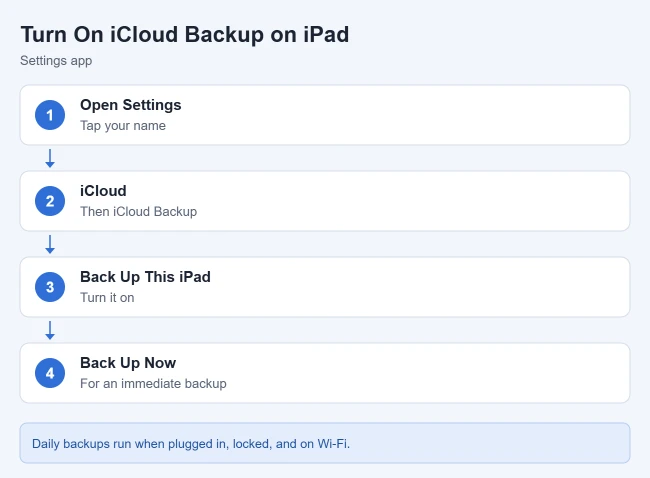Select the 'Back Up This iPad' step title
The width and height of the screenshot is (650, 478).
[x=145, y=277]
